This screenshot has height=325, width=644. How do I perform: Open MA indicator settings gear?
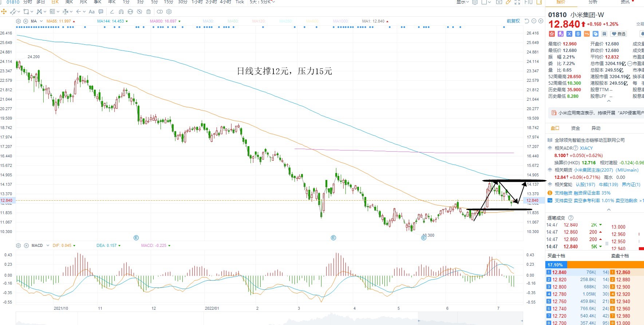[18, 21]
